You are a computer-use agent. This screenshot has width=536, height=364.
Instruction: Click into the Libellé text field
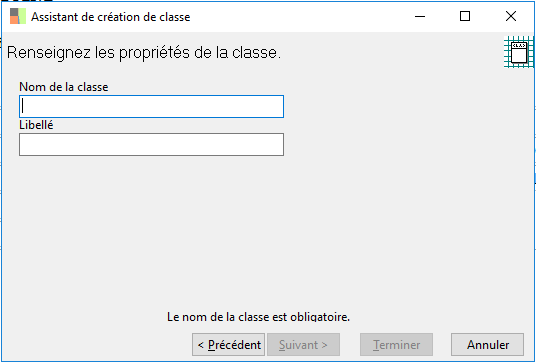click(151, 145)
